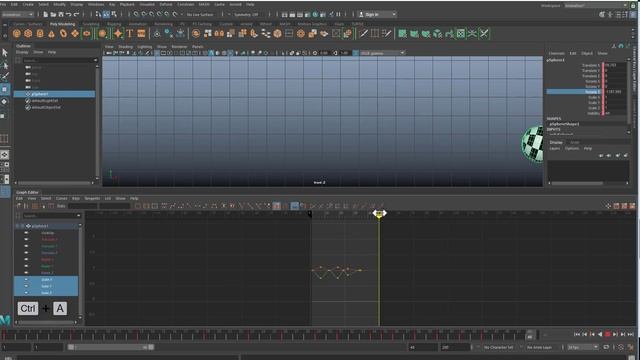Open the Sign In dropdown
The height and width of the screenshot is (360, 640).
(378, 14)
